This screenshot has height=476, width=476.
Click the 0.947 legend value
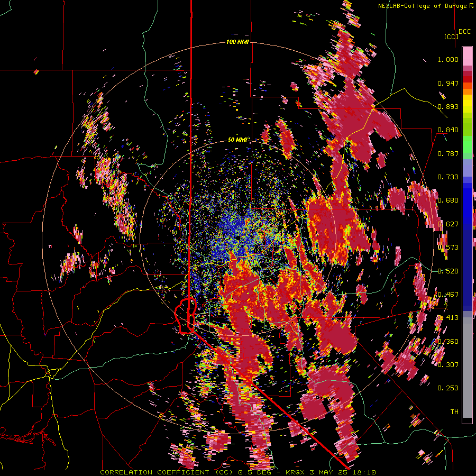click(x=448, y=83)
